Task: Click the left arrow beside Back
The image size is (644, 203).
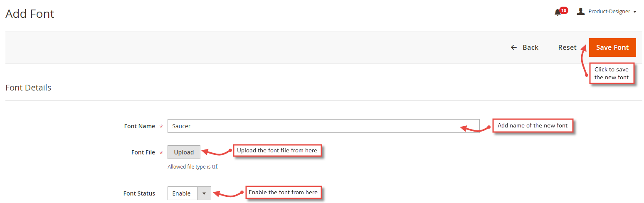Action: coord(514,47)
